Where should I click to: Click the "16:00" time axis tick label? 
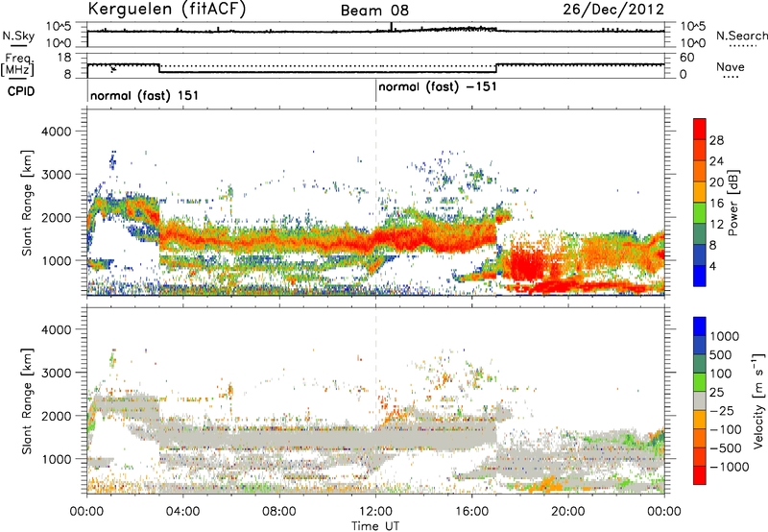(x=472, y=512)
